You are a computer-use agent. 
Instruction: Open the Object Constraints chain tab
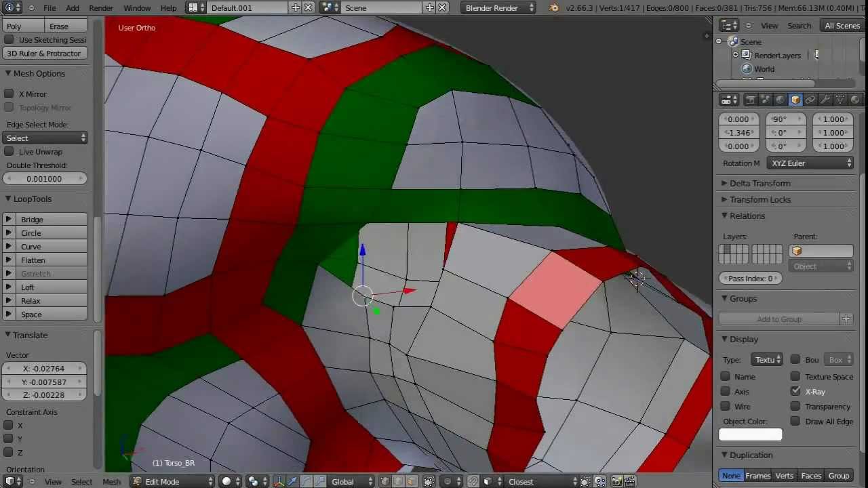pos(810,100)
